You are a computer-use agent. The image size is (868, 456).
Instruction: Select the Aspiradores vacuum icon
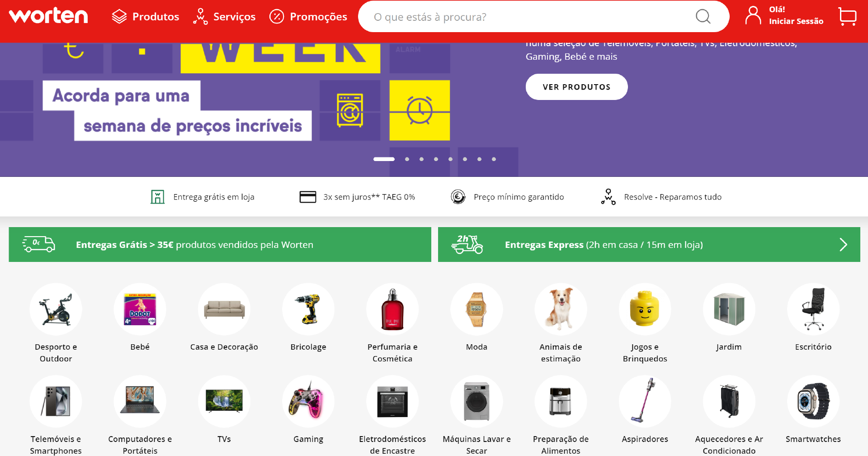645,401
